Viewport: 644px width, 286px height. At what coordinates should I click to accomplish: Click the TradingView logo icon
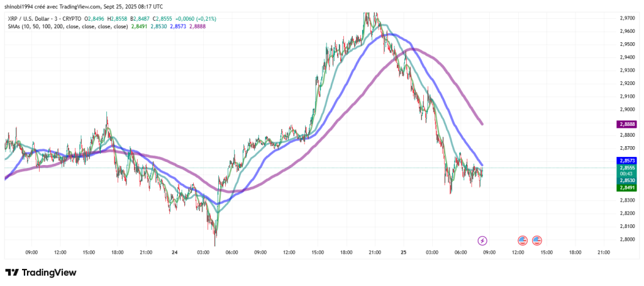[x=12, y=273]
